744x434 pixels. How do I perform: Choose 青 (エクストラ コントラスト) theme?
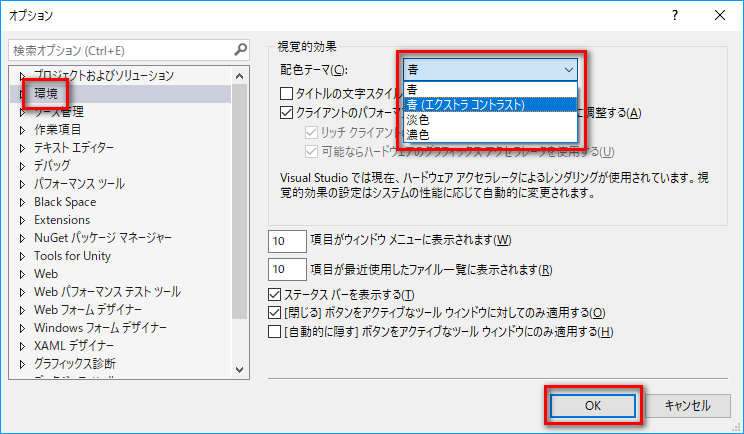490,104
